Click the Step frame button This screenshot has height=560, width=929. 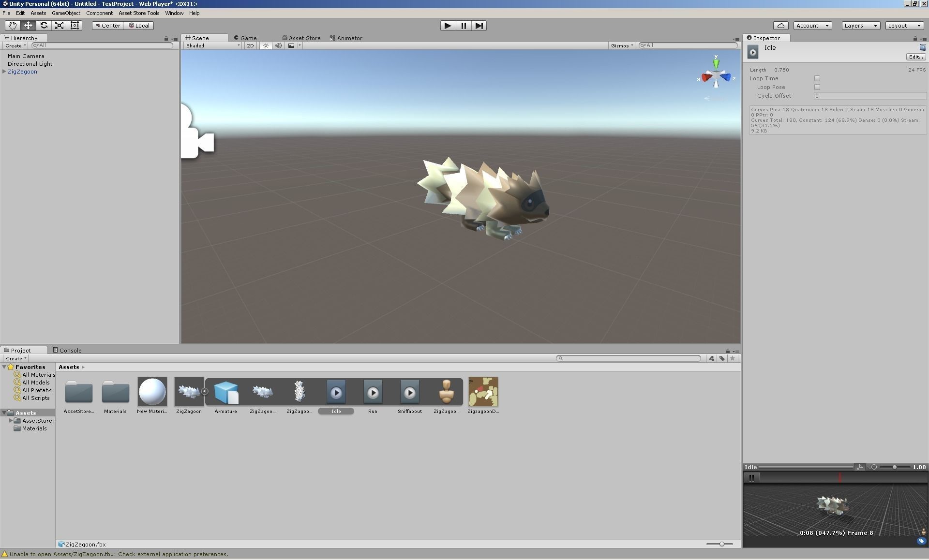(x=479, y=26)
